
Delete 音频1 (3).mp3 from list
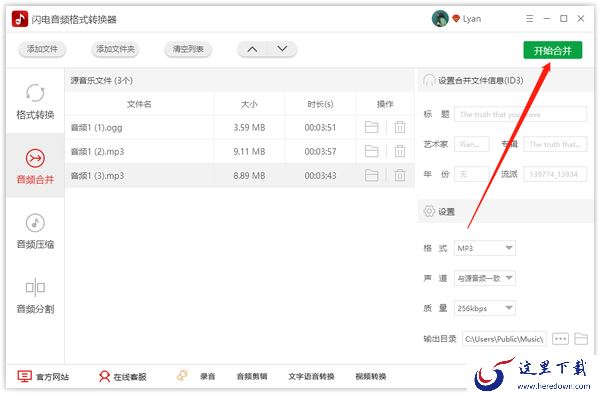click(400, 175)
